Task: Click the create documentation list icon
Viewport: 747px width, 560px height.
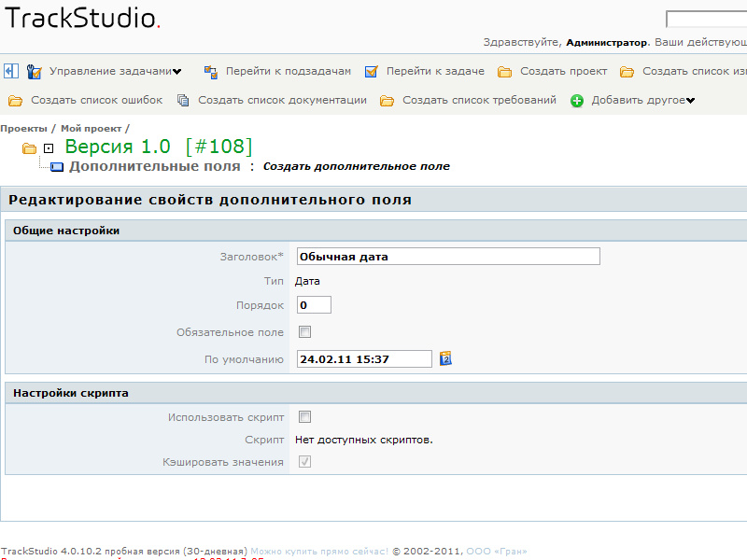Action: tap(183, 101)
